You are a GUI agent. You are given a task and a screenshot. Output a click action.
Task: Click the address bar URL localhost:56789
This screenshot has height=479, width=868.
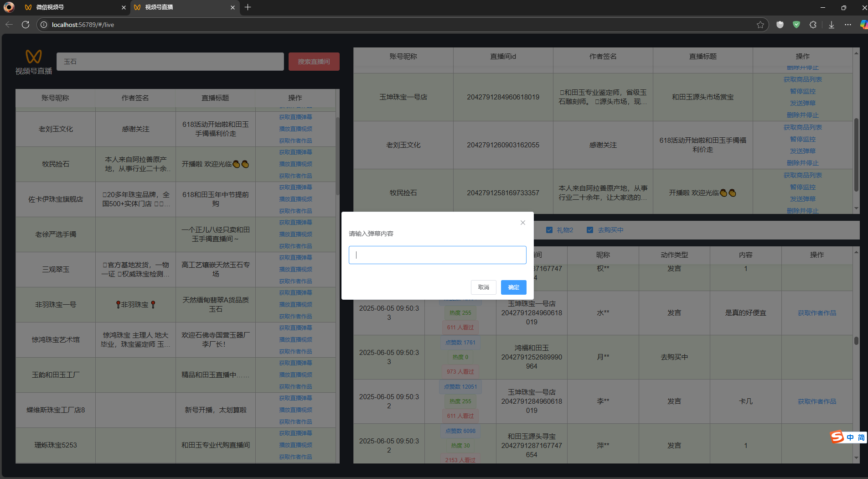(x=83, y=25)
